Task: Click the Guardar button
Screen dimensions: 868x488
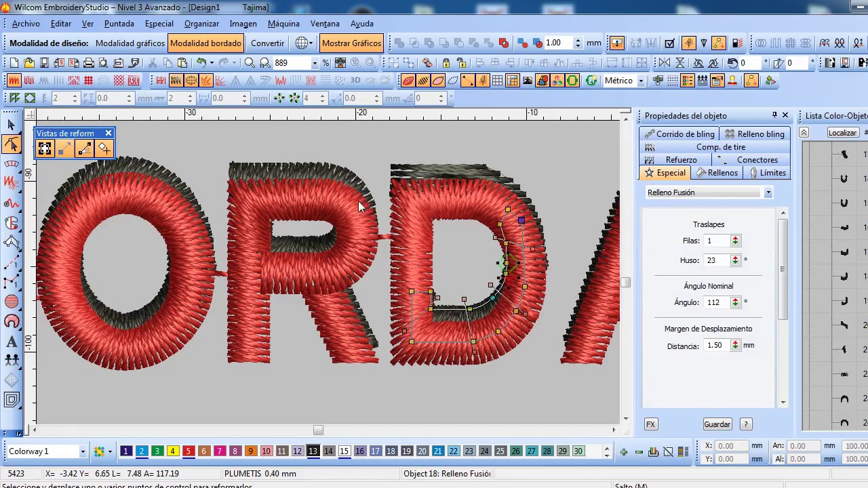Action: click(717, 424)
